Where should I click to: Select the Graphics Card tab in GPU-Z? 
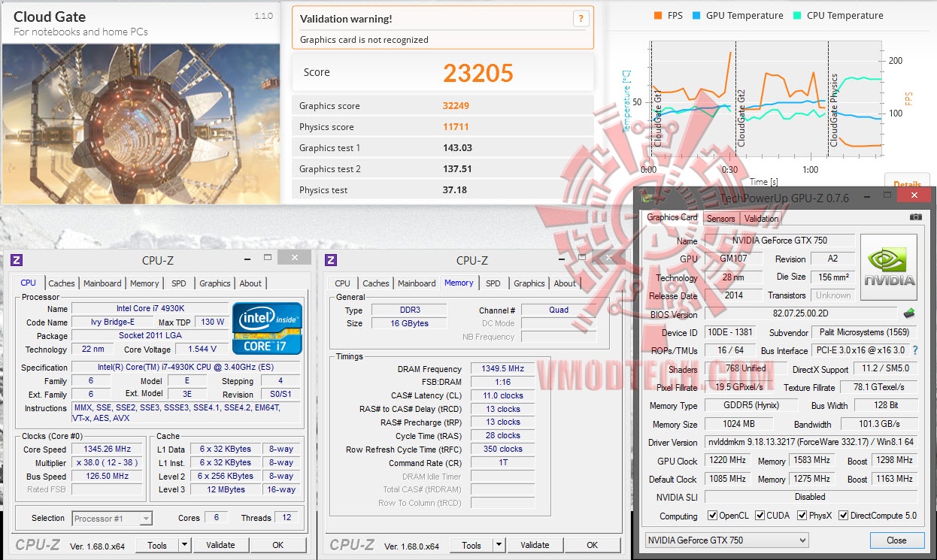672,217
